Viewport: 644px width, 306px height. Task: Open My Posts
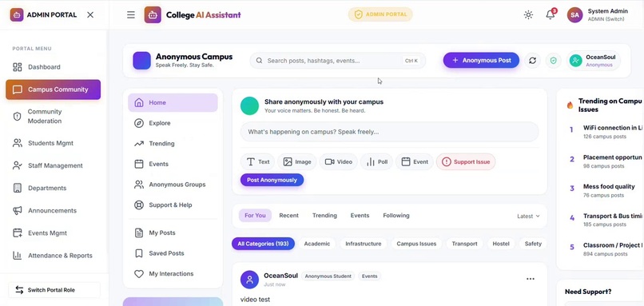pos(173,232)
